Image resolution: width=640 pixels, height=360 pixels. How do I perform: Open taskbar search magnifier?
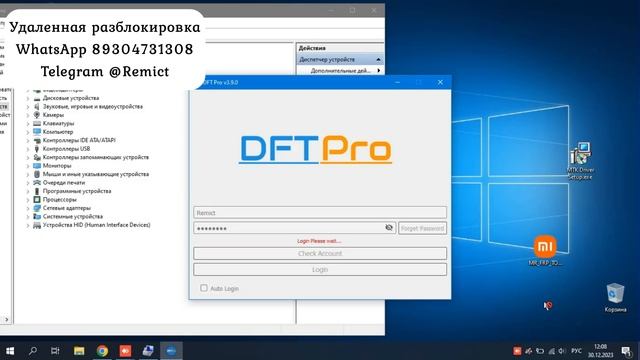(33, 351)
